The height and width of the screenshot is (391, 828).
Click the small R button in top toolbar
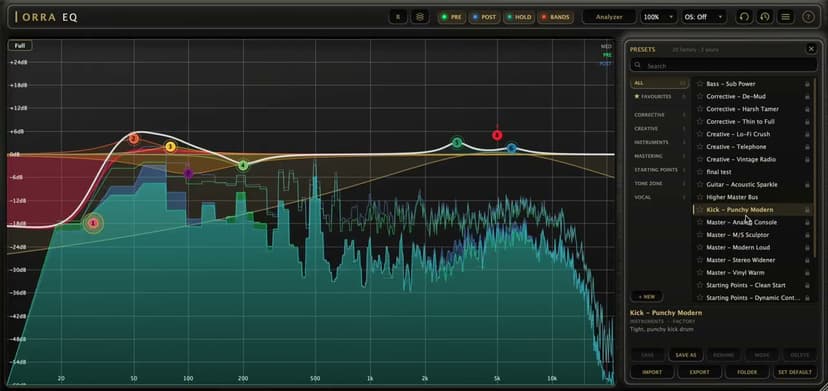[398, 17]
